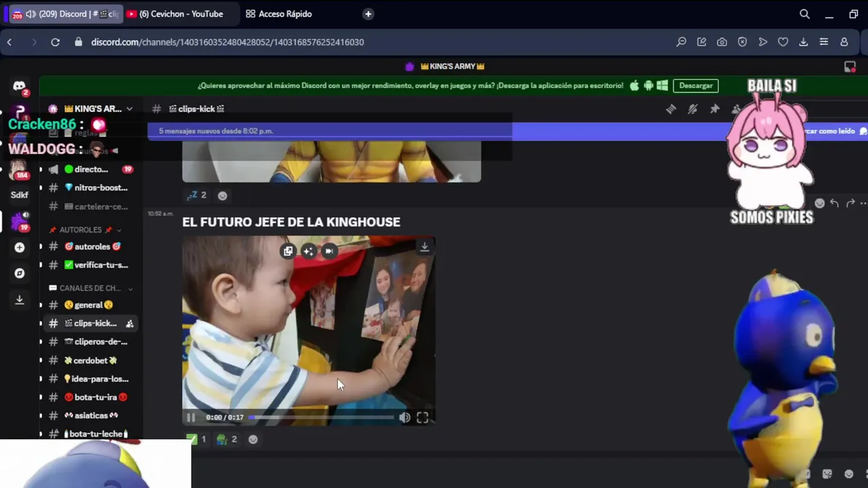Image resolution: width=868 pixels, height=488 pixels.
Task: Open the threads icon in channel header
Action: point(671,108)
